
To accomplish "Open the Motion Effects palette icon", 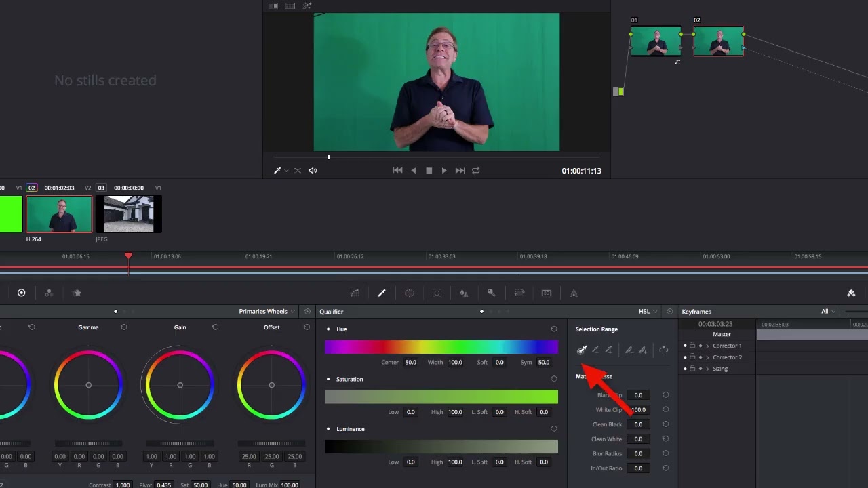I will pyautogui.click(x=77, y=293).
